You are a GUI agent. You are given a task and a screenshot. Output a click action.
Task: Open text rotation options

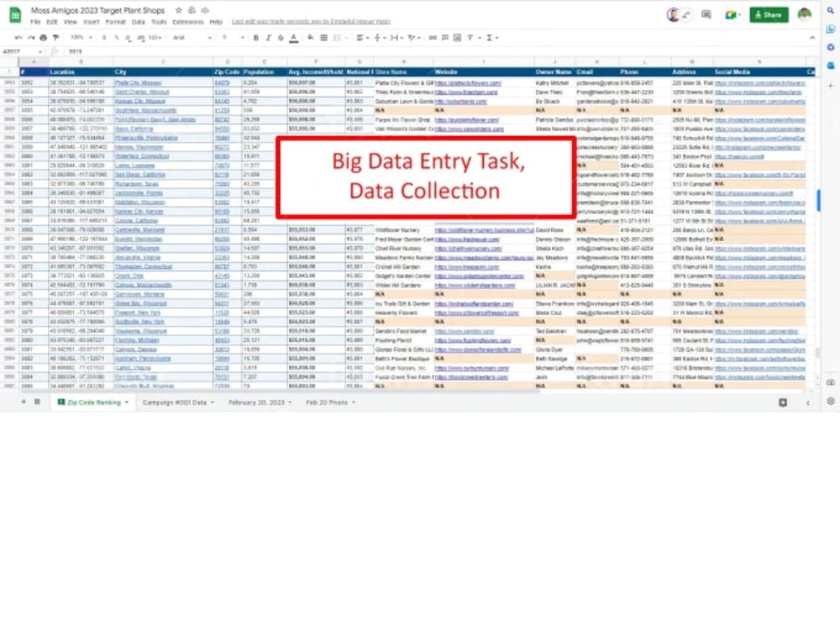coord(413,38)
